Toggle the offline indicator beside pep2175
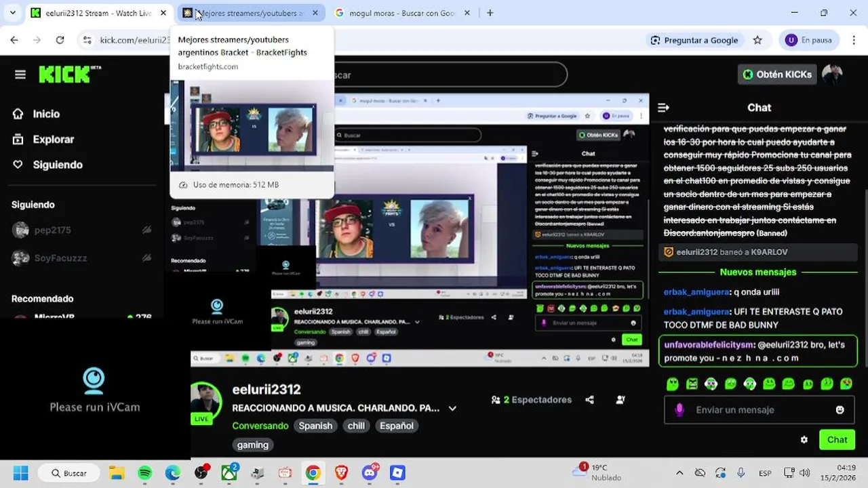 146,230
